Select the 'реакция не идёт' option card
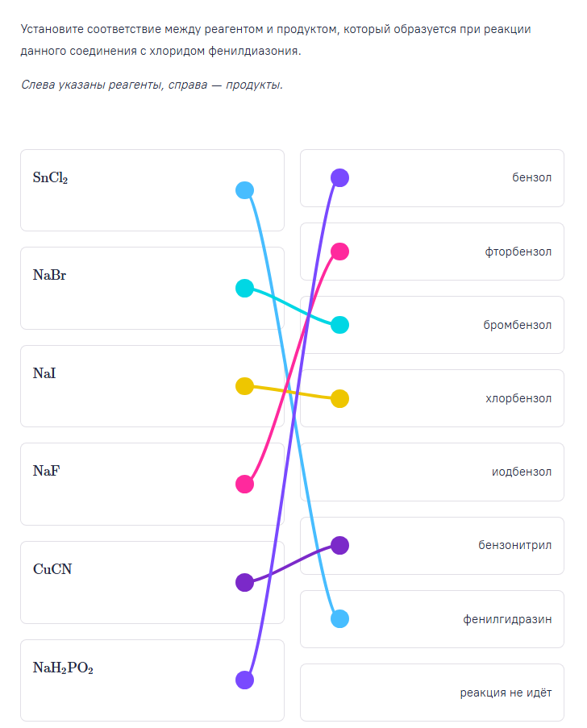The image size is (587, 728). click(431, 692)
